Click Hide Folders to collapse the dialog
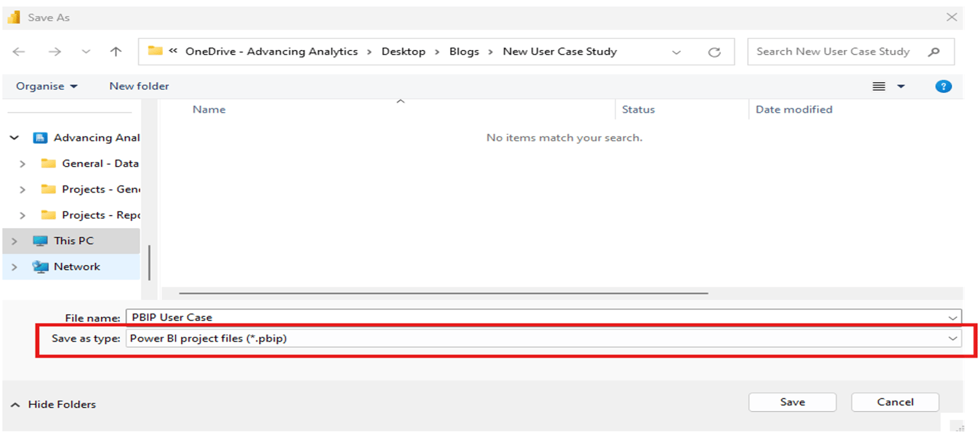Image resolution: width=980 pixels, height=439 pixels. pos(51,404)
